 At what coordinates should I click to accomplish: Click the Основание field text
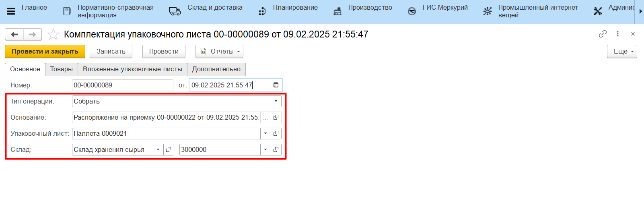[x=167, y=118]
